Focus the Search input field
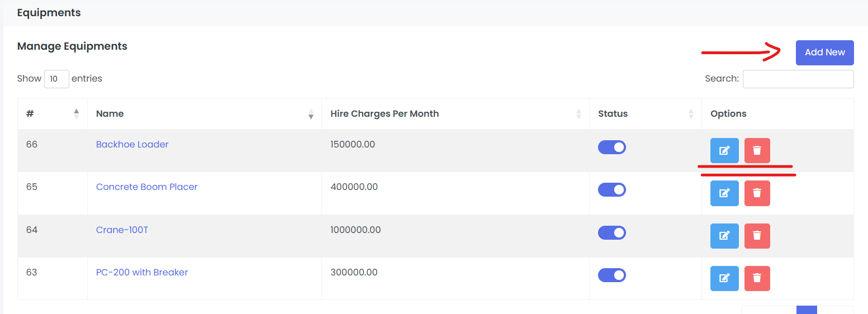This screenshot has height=314, width=868. point(798,79)
